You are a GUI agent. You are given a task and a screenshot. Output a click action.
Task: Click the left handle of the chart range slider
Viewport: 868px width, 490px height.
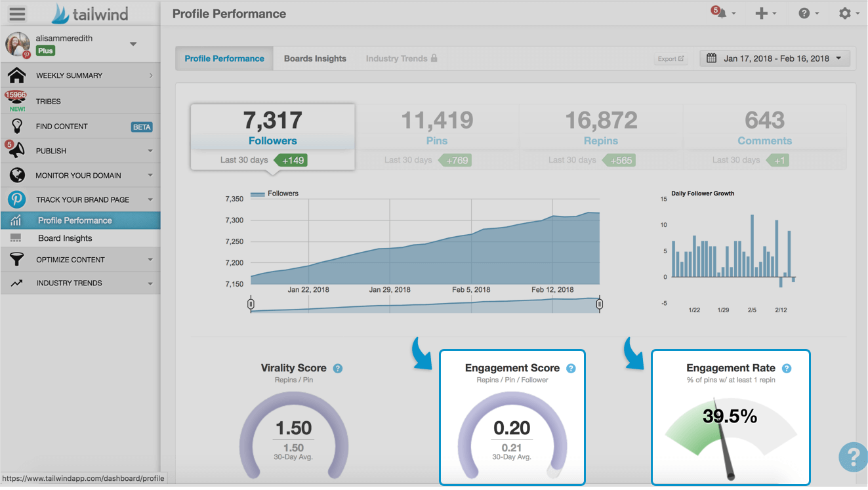click(x=251, y=304)
